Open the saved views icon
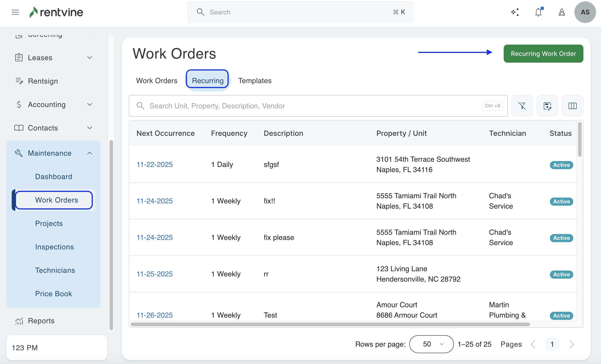This screenshot has width=601, height=364. coord(547,106)
